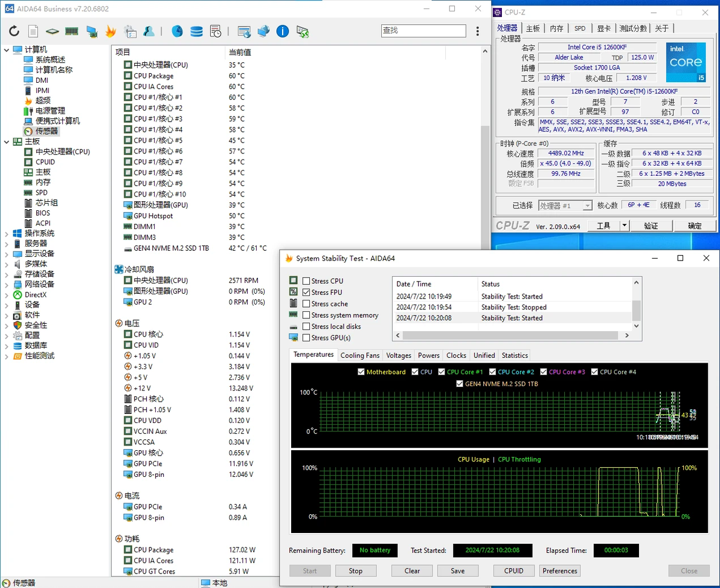Toggle the Motherboard temperature graph checkbox

361,372
